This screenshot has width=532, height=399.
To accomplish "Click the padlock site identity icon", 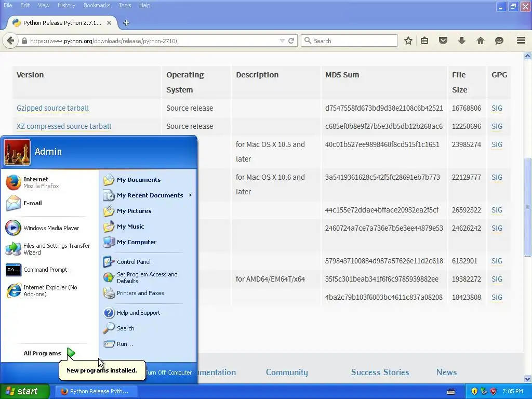I will pyautogui.click(x=24, y=41).
